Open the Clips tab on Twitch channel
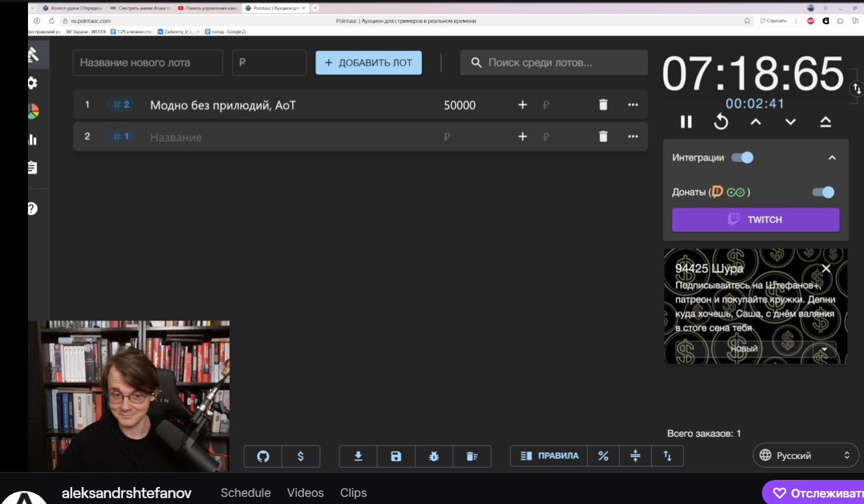The height and width of the screenshot is (504, 864). point(354,493)
